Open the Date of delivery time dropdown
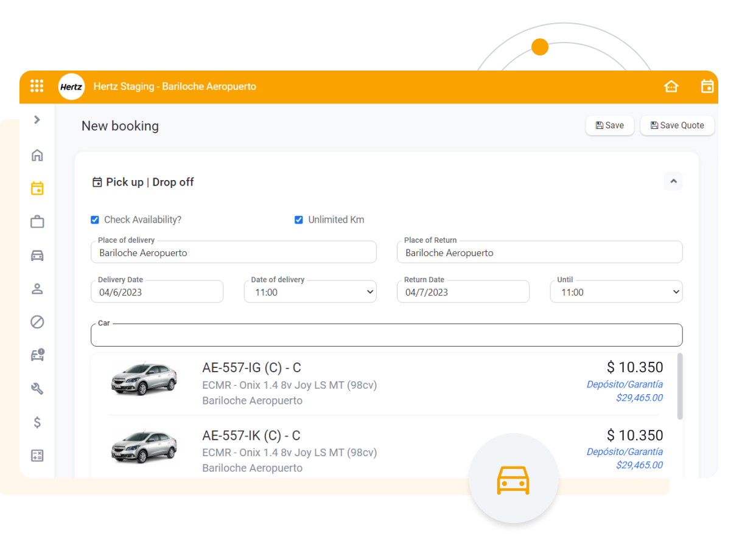 click(x=310, y=293)
